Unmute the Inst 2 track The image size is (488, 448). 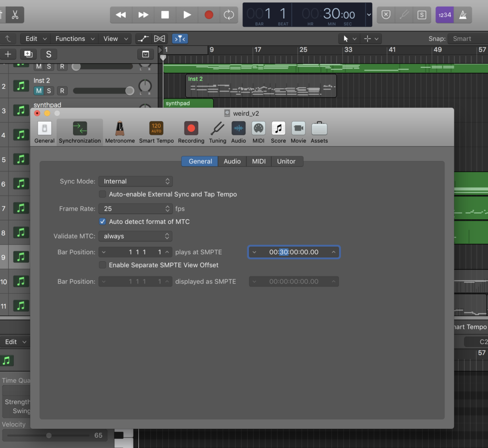pos(39,91)
